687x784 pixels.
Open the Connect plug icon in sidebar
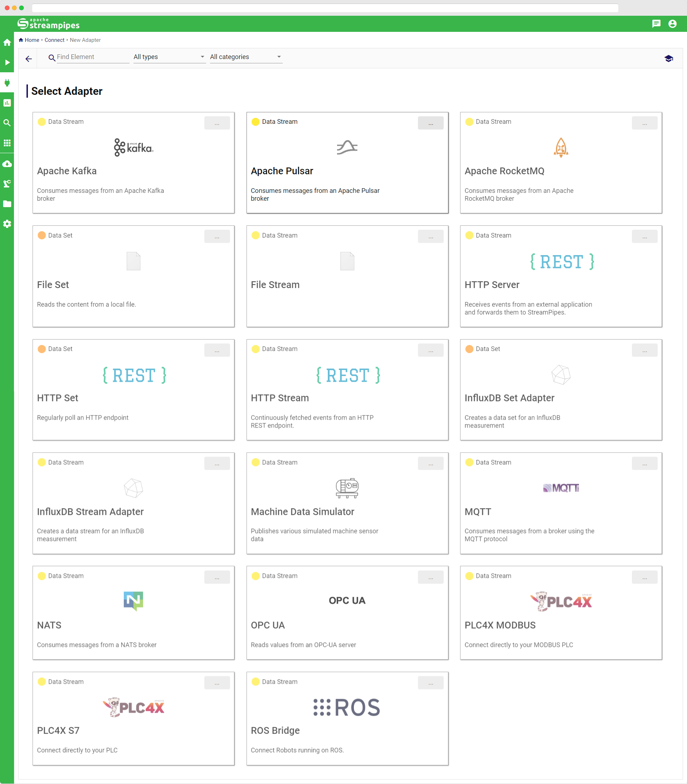pos(7,82)
